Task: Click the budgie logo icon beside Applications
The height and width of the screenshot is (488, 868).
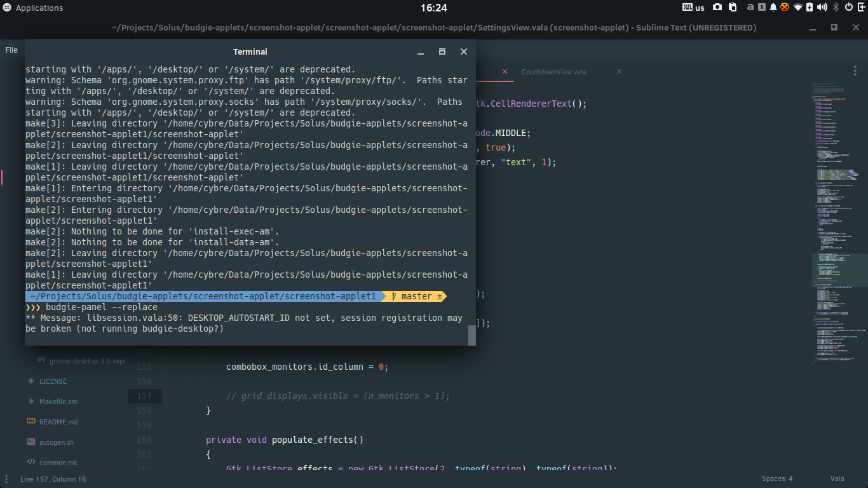Action: [x=7, y=8]
